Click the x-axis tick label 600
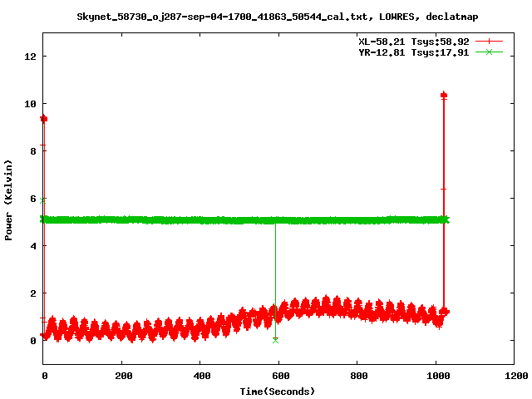This screenshot has height=399, width=532. tap(281, 376)
